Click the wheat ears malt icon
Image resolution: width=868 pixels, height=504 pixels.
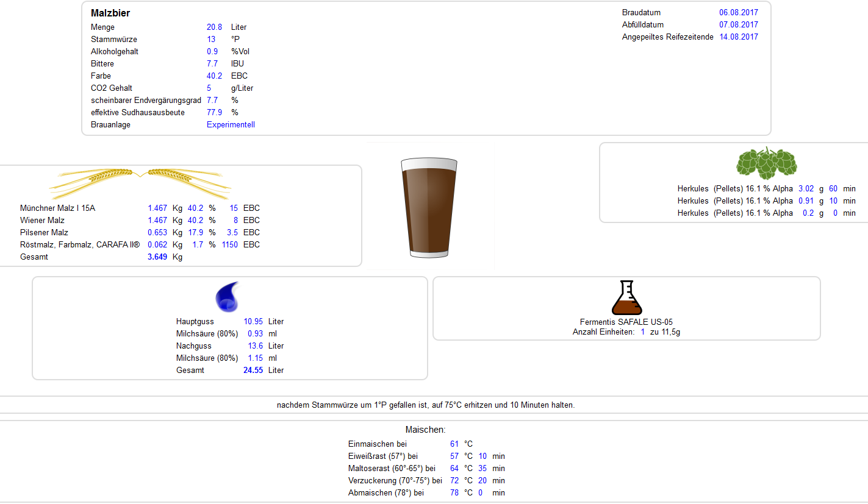[140, 180]
